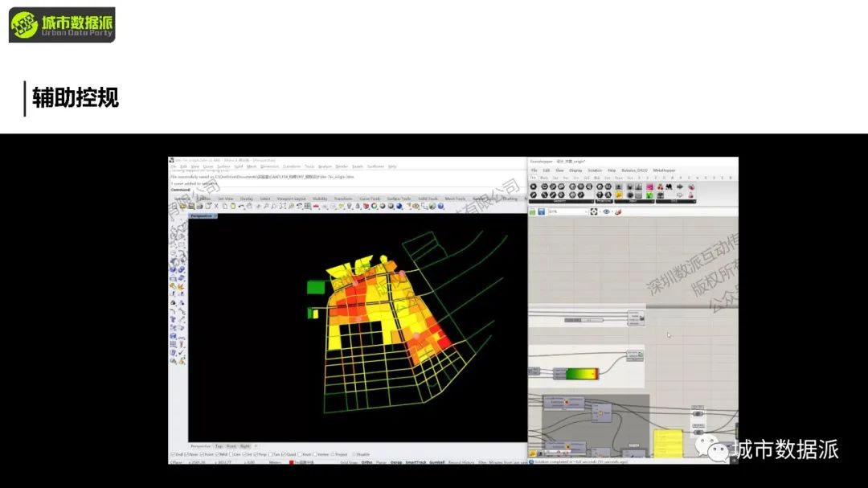Click the Open file icon in Rhino toolbar
This screenshot has width=868, height=488.
click(183, 206)
